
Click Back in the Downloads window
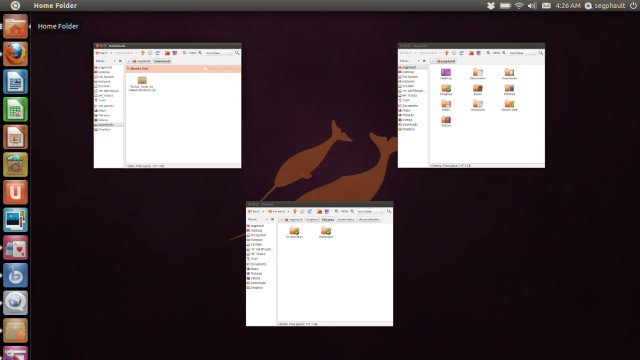coord(102,53)
